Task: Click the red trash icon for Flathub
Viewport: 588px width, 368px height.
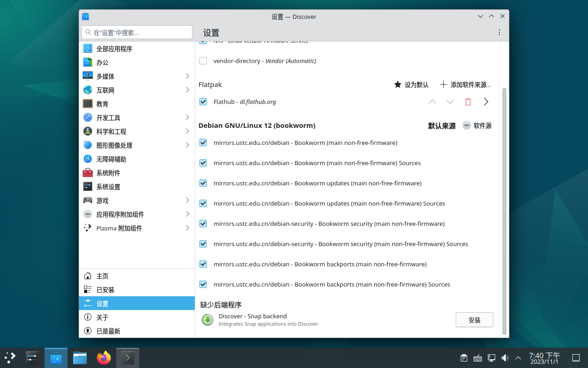Action: click(x=468, y=102)
